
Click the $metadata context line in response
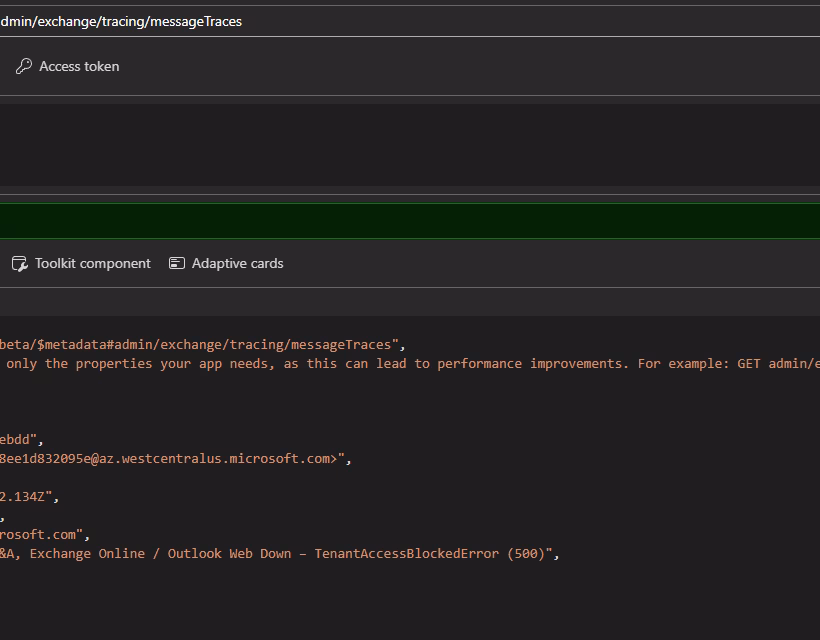pos(200,345)
